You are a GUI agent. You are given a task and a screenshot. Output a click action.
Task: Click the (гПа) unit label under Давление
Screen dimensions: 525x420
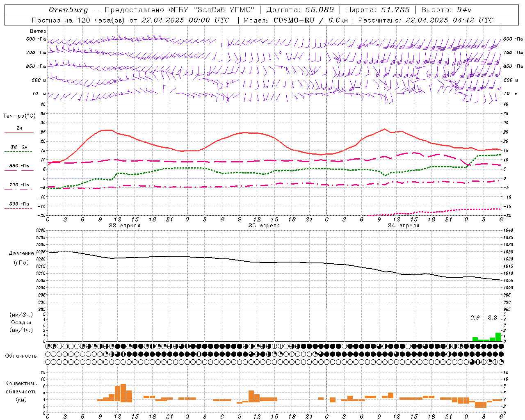click(21, 262)
